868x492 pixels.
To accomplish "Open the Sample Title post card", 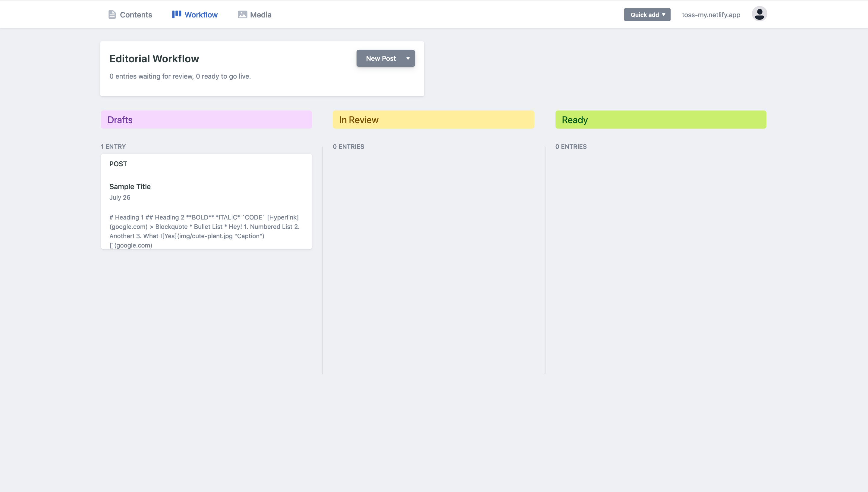I will [206, 201].
